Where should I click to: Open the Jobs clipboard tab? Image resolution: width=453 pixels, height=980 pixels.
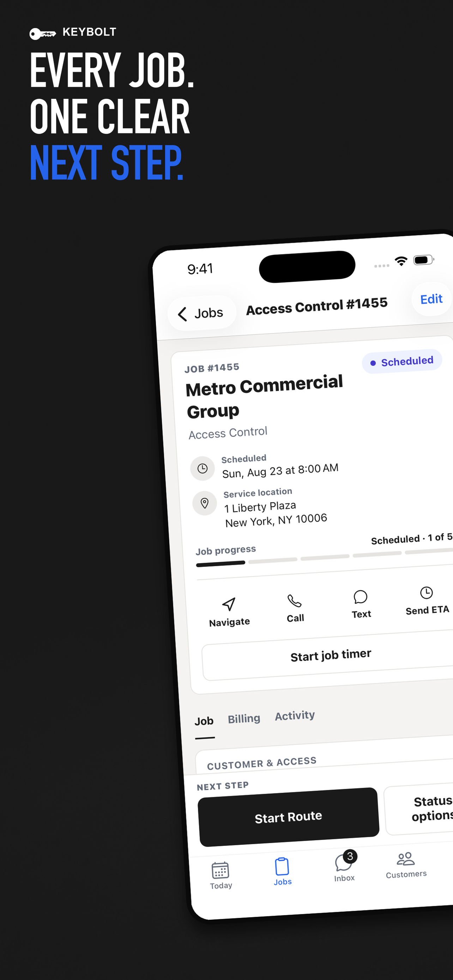(282, 872)
